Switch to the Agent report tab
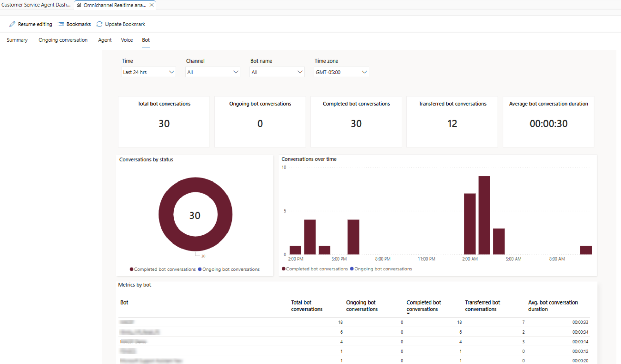Viewport: 621px width, 364px height. [x=105, y=40]
